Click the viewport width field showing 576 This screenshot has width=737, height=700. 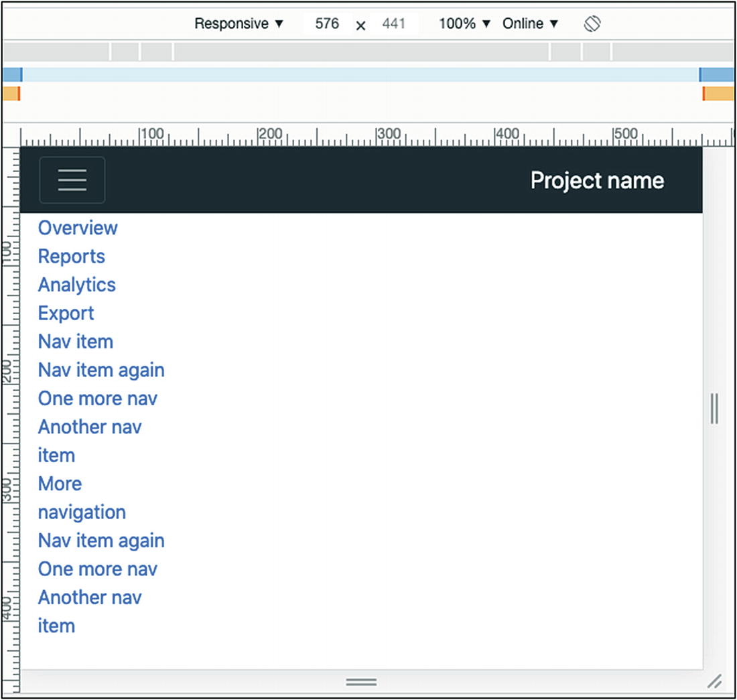point(327,24)
